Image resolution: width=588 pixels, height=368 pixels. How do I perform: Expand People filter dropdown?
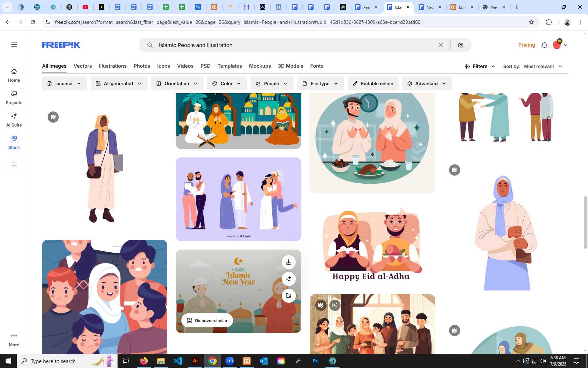(272, 83)
